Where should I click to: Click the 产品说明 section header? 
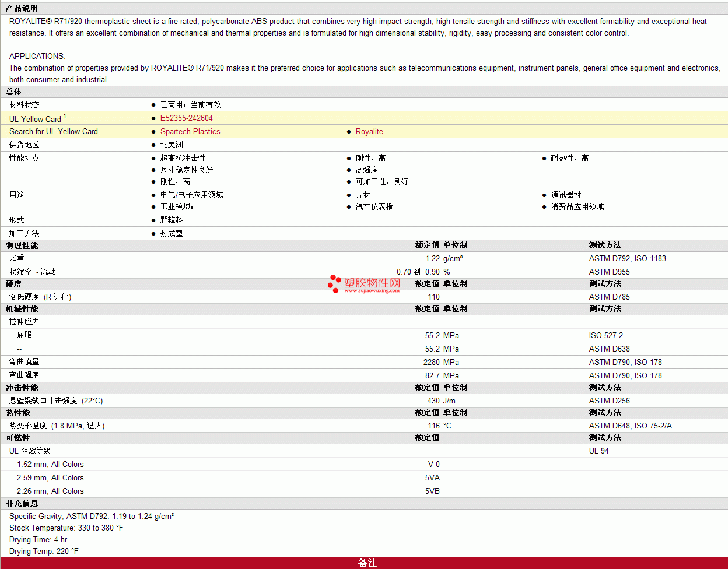(x=22, y=8)
